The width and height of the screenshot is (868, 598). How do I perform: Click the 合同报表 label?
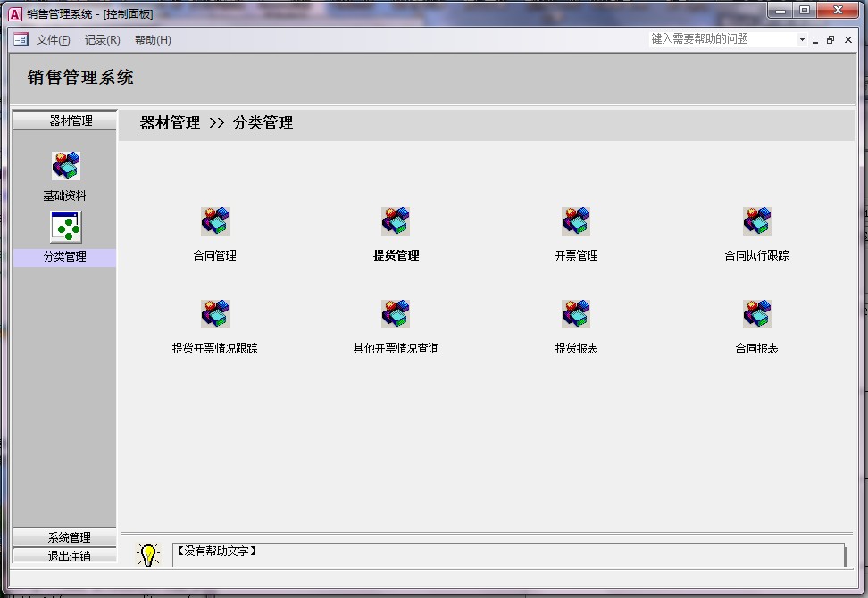756,348
